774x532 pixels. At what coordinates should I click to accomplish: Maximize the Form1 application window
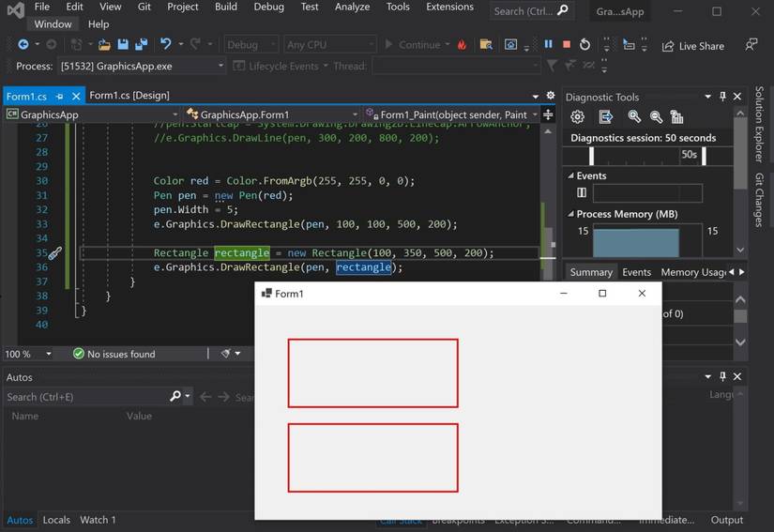point(602,293)
